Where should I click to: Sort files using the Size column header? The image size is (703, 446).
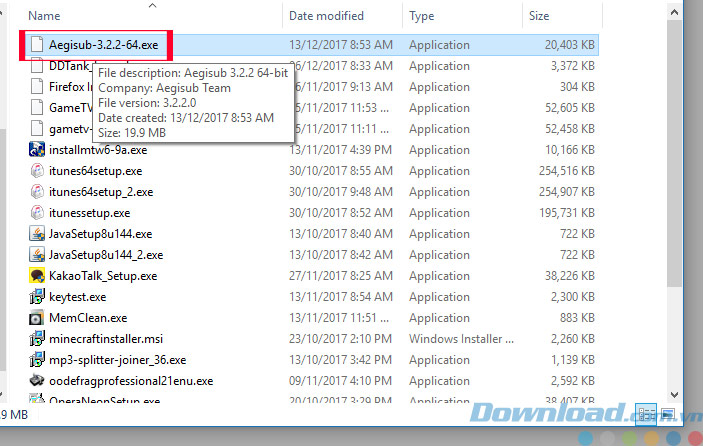(540, 16)
